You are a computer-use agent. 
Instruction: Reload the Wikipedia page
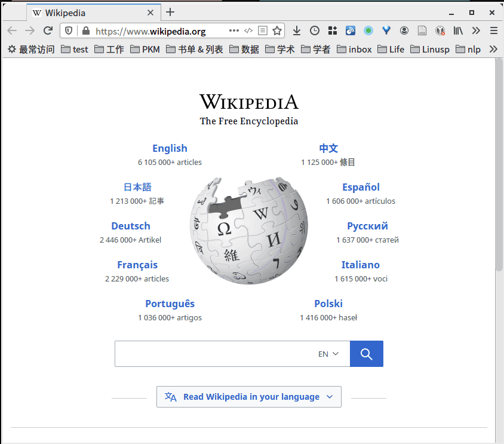(48, 30)
